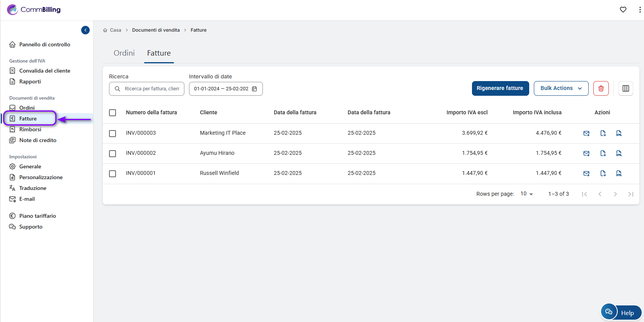Tick the checkbox for INV/000001
Screen dimensions: 644x322
(112, 174)
